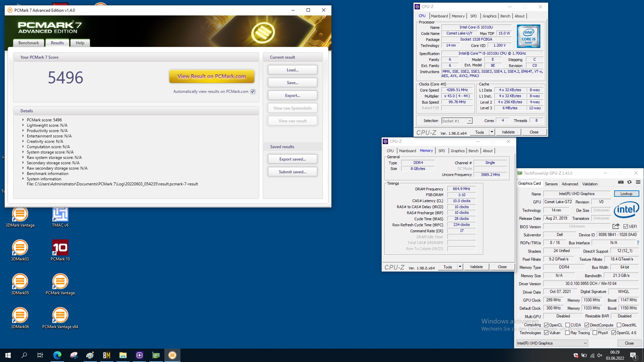Viewport: 644px width, 362px height.
Task: Click Export... button in Current result
Action: (292, 96)
